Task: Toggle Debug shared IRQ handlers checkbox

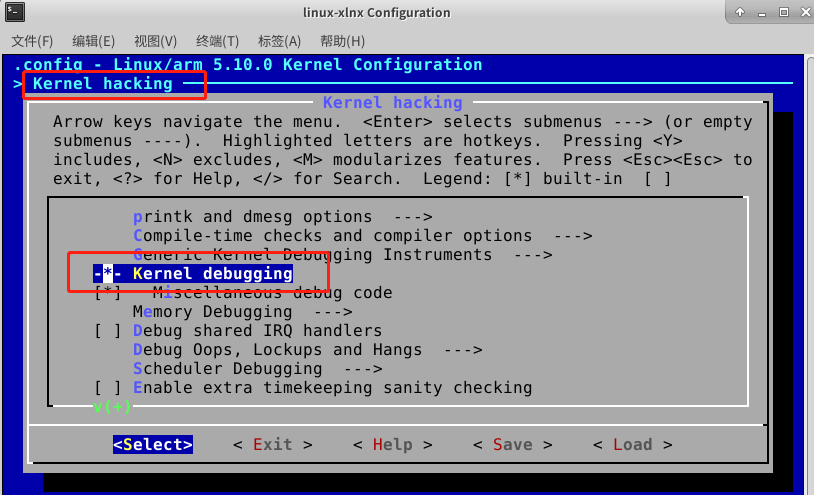Action: pos(238,331)
